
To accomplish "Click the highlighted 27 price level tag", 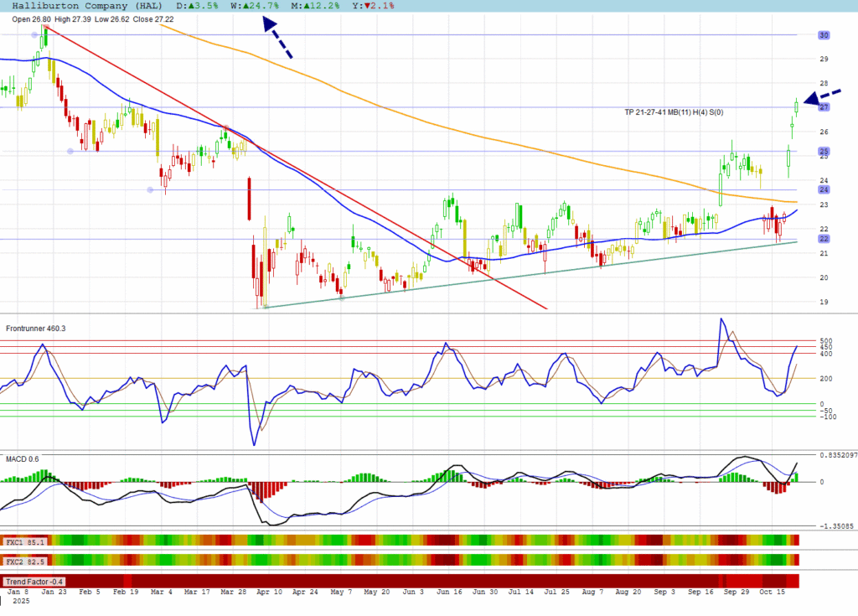I will (824, 107).
